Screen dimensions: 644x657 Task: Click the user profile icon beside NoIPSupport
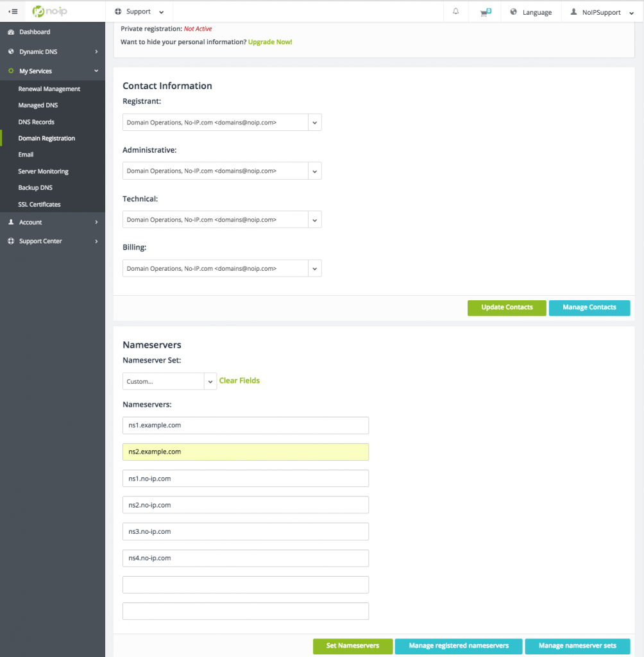573,12
